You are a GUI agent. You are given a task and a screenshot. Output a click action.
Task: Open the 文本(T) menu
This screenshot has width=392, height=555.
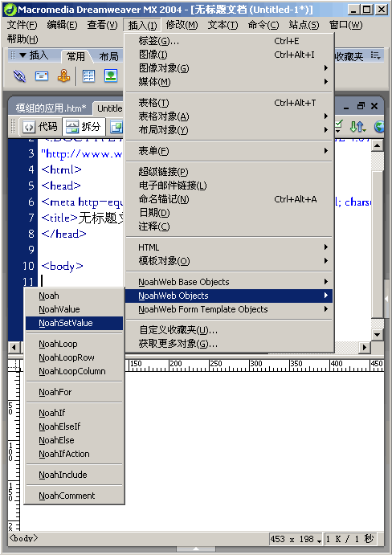click(x=223, y=25)
